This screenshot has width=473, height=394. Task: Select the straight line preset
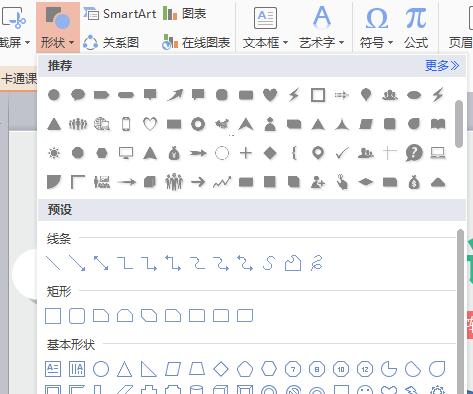[x=53, y=263]
